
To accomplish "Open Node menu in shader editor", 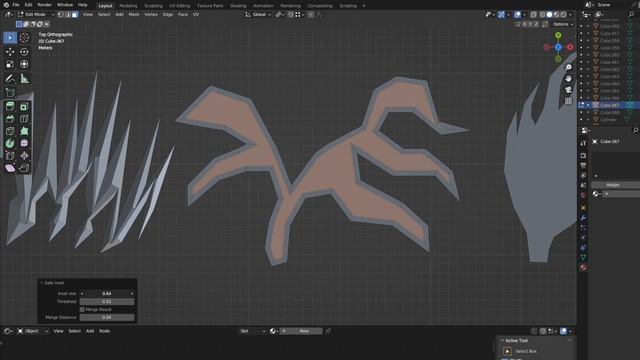I will (104, 331).
